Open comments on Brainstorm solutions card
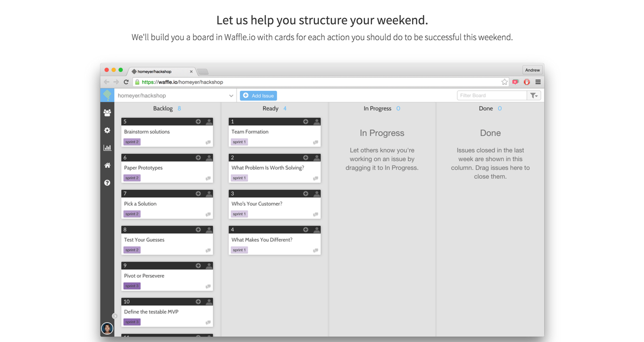Screen dimensions: 644x342 (208, 142)
